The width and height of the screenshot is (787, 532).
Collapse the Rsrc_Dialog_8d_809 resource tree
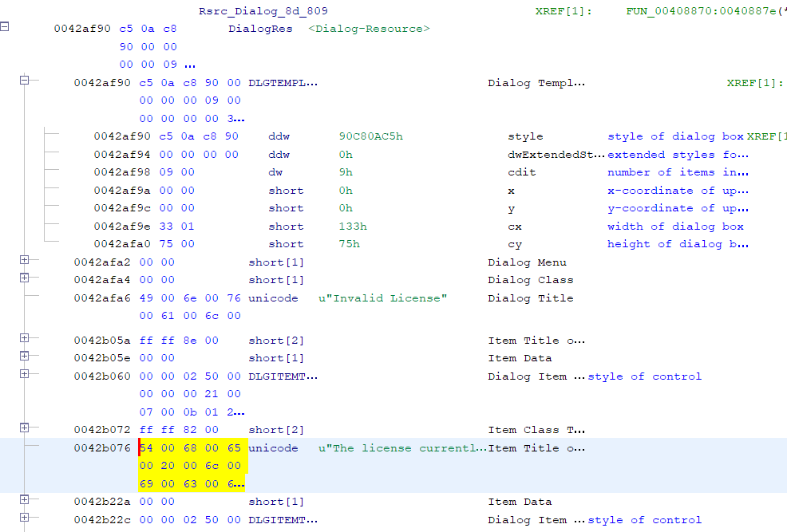coord(6,26)
